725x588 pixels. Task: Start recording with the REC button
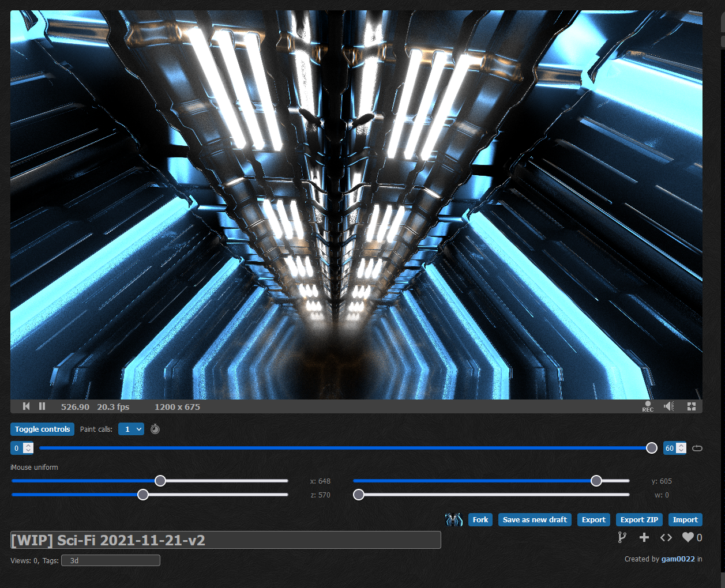[x=648, y=406]
